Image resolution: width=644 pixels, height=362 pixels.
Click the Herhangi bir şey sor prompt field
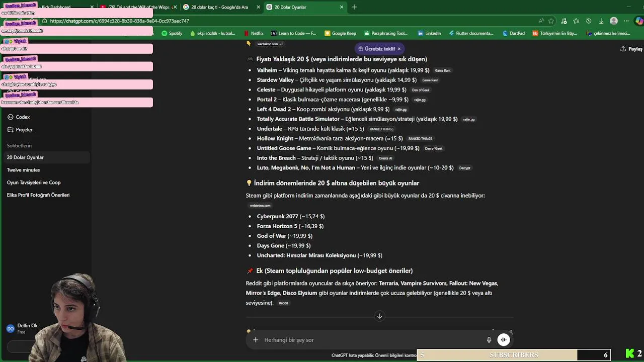click(372, 340)
